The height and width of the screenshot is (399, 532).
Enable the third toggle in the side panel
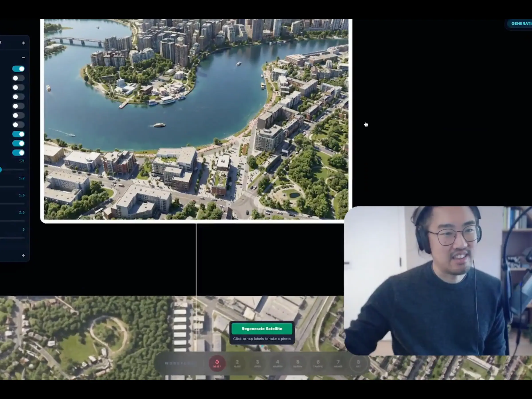coord(18,88)
